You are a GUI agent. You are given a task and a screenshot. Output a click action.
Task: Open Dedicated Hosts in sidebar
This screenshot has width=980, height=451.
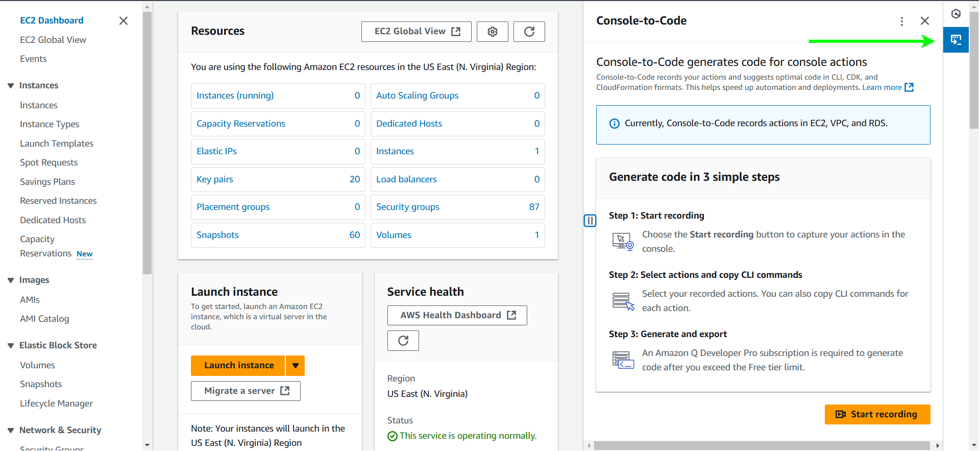tap(53, 220)
